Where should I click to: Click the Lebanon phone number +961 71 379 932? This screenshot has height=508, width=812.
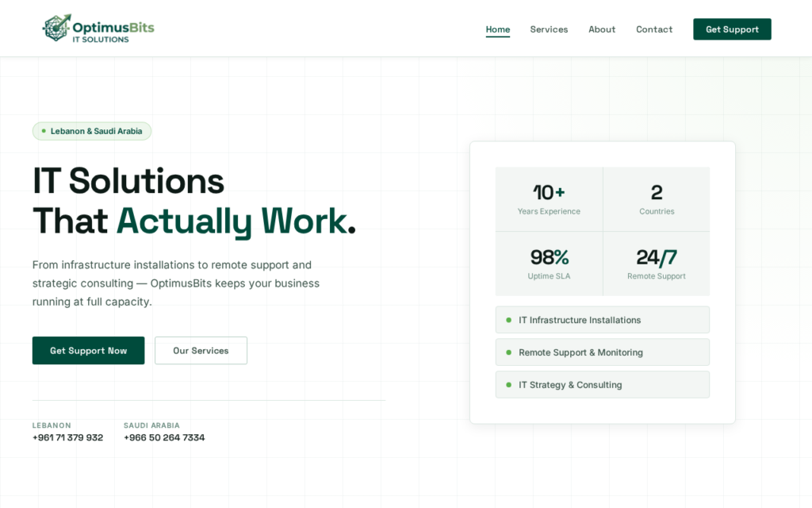click(68, 437)
